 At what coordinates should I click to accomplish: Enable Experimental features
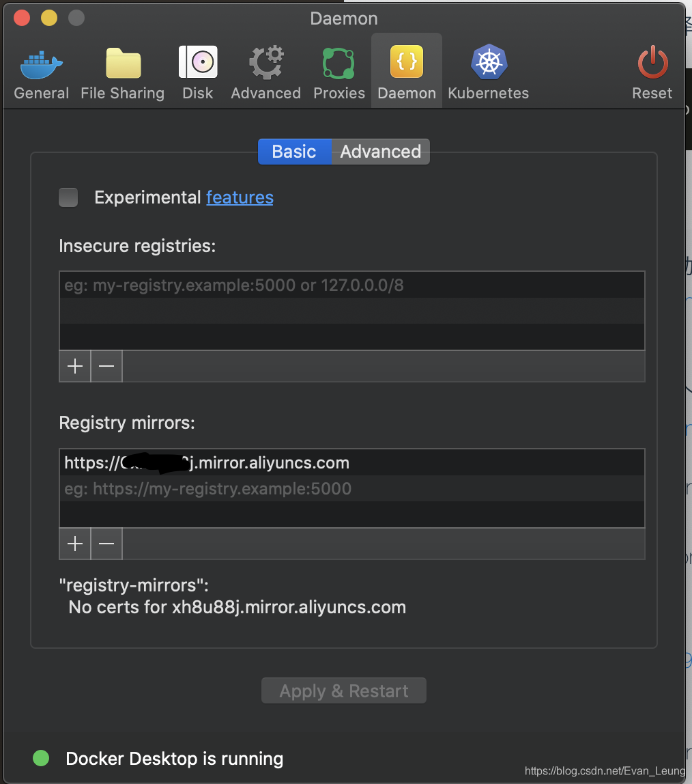coord(68,197)
